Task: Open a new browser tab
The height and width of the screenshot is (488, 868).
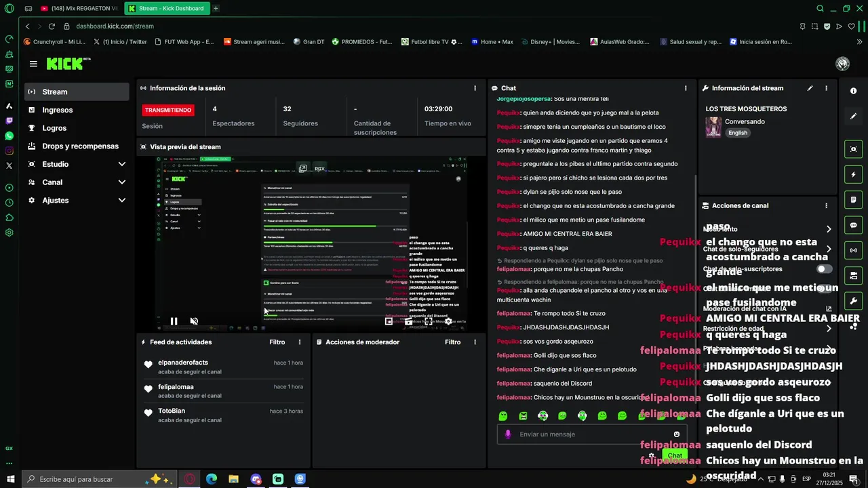Action: pos(216,8)
